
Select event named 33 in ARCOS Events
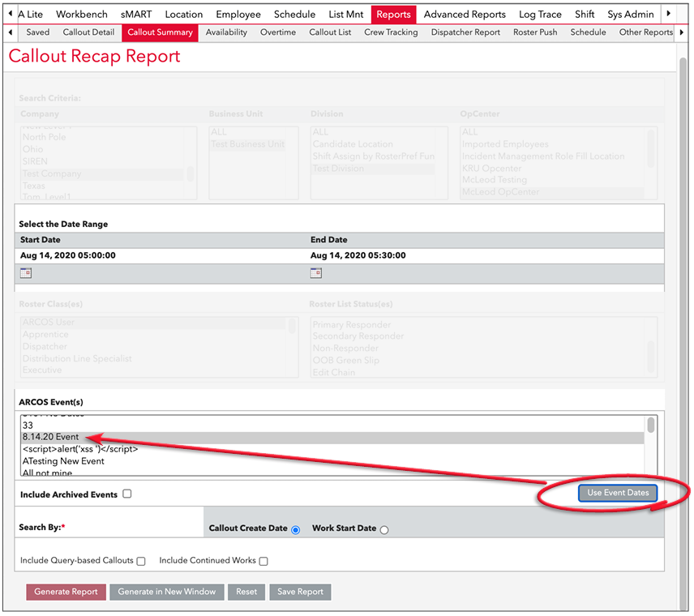[332, 426]
